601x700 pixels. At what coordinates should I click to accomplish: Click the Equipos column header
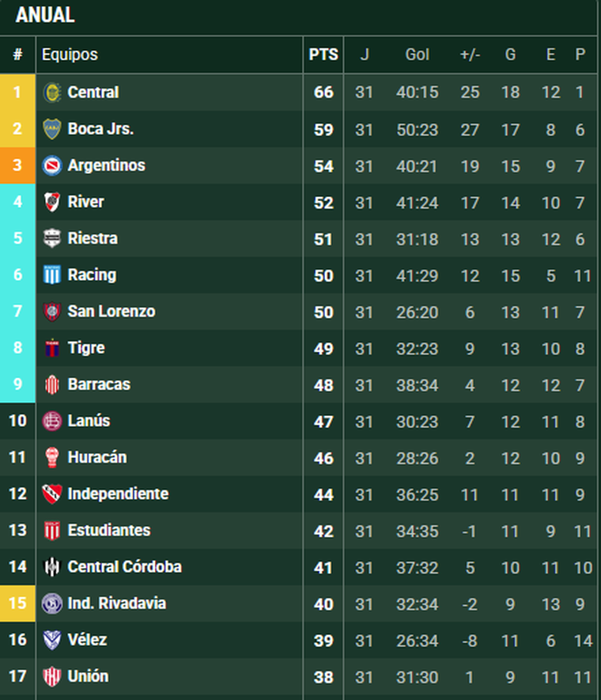pos(70,55)
